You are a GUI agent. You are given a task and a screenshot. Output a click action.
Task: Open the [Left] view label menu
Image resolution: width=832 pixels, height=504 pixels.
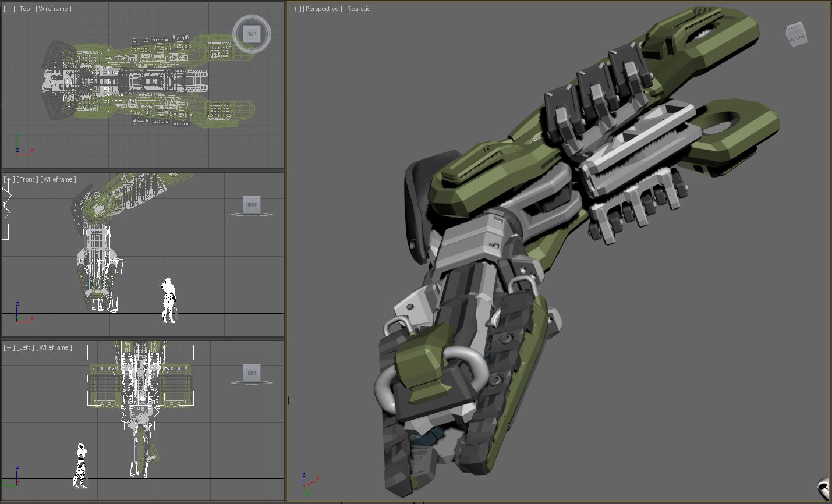[25, 347]
